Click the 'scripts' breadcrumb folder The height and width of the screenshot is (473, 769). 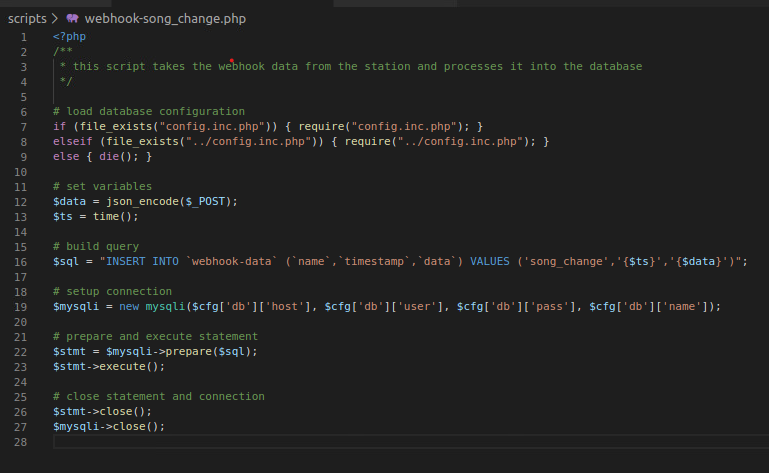click(x=27, y=19)
